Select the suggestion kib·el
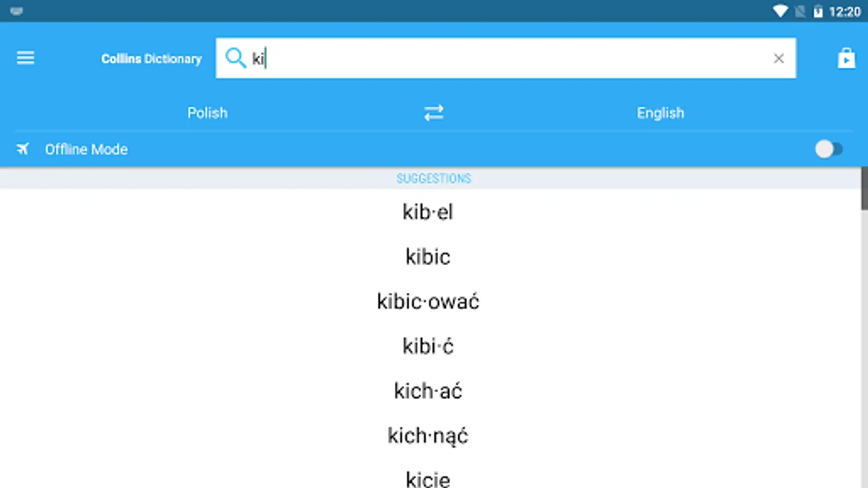 (x=427, y=212)
